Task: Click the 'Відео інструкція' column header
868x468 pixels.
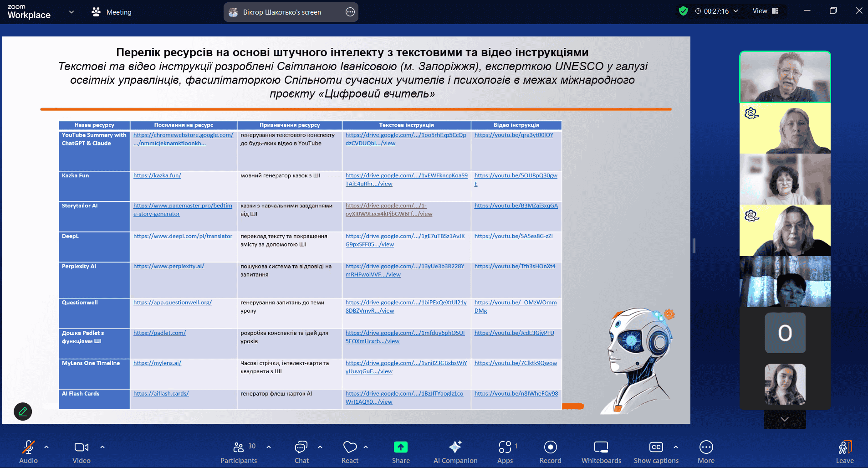Action: [516, 125]
